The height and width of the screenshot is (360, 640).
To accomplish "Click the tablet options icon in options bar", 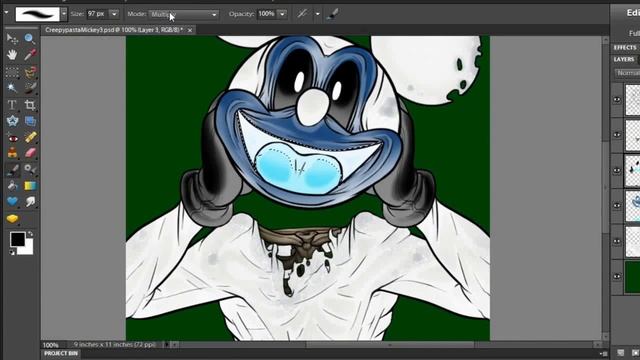I will coord(302,14).
